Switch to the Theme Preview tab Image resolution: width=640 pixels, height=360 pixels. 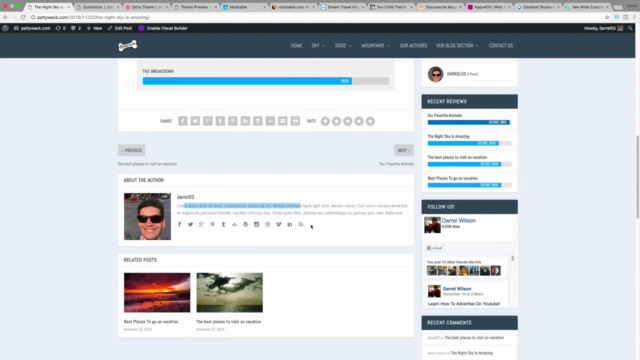195,7
